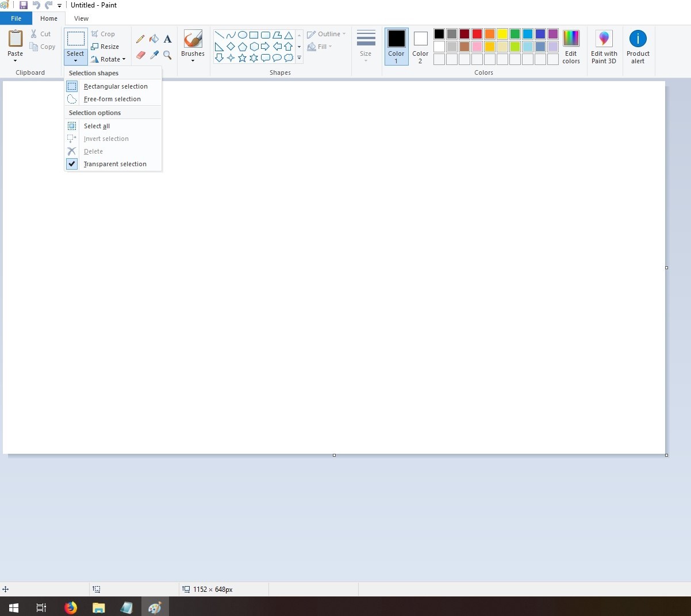Viewport: 691px width, 616px height.
Task: Switch to the View tab
Action: tap(81, 18)
